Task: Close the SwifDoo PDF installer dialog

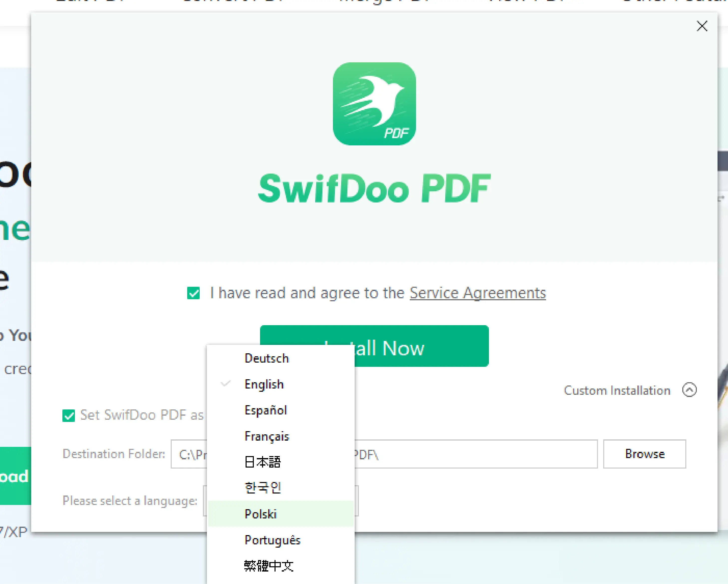Action: pos(702,26)
